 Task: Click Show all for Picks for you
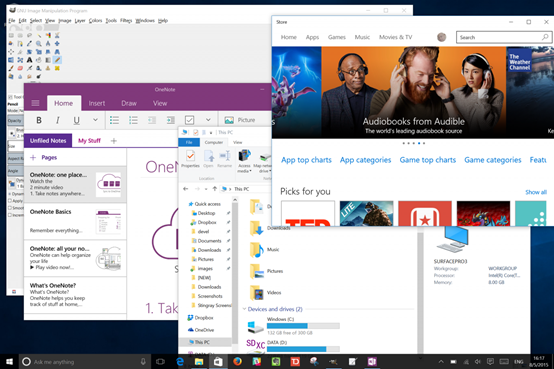point(536,192)
